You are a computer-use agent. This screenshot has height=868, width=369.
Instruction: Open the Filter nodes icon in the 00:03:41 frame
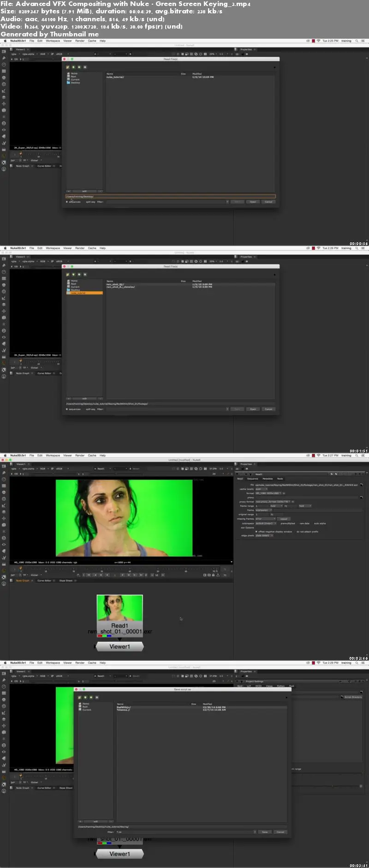click(x=4, y=706)
